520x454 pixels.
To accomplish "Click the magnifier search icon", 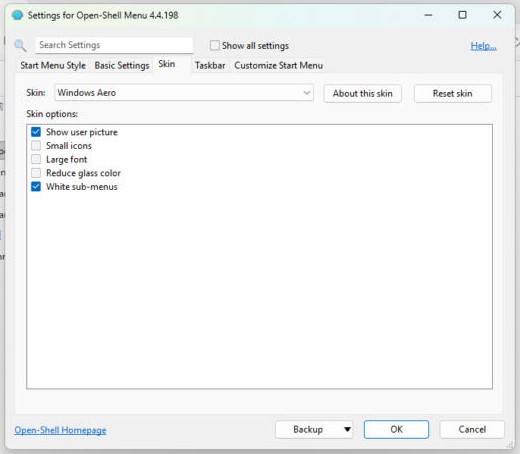I will coord(20,45).
